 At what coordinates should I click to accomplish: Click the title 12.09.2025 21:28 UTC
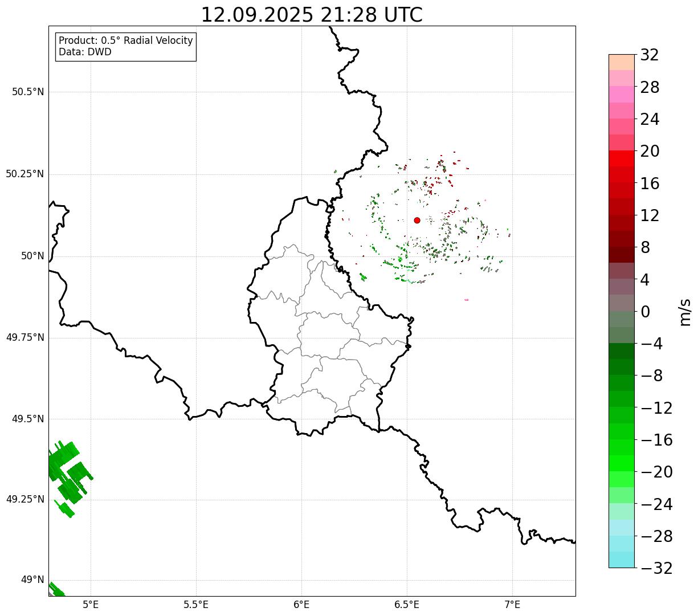tap(312, 15)
